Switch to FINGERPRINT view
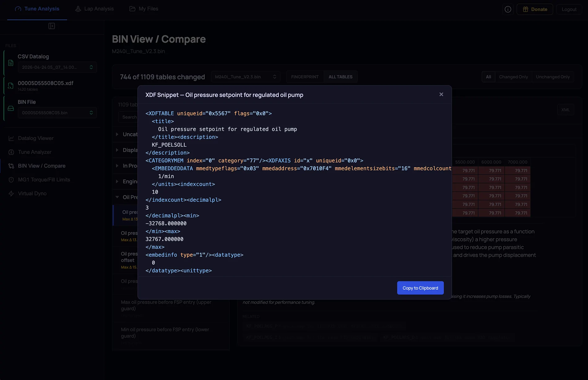The height and width of the screenshot is (380, 588). click(x=305, y=77)
